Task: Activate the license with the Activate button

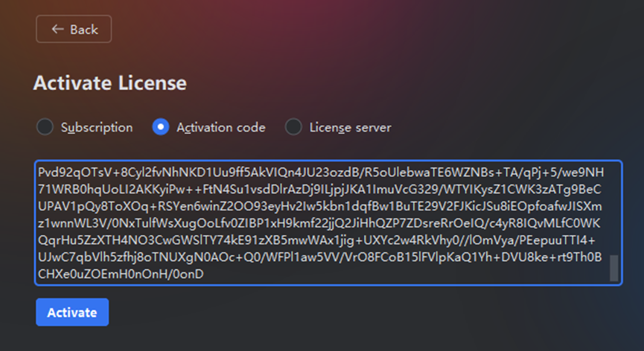Action: pos(72,312)
